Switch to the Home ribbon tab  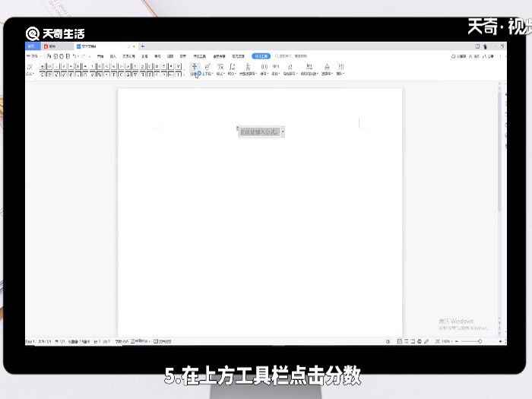100,56
